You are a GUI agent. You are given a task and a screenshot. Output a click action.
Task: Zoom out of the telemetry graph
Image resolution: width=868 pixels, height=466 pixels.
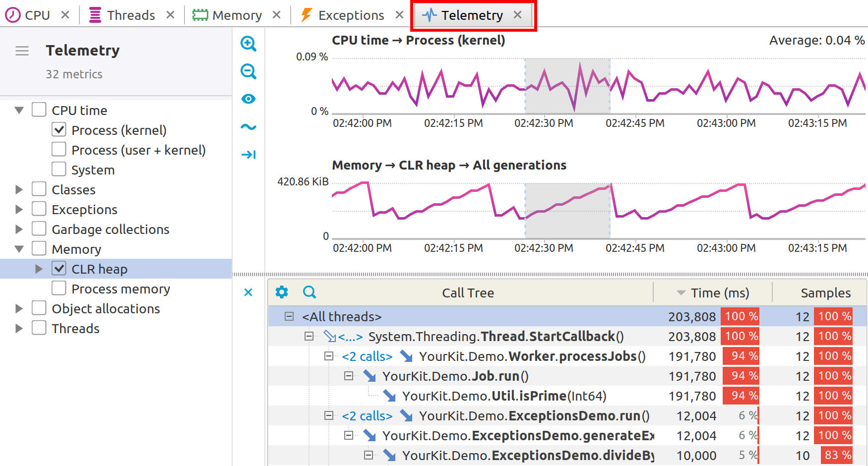(248, 71)
